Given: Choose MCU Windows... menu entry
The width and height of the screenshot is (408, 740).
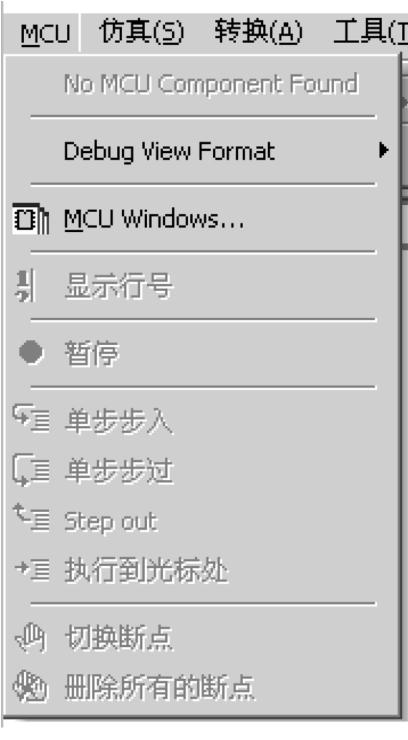Looking at the screenshot, I should pyautogui.click(x=203, y=219).
